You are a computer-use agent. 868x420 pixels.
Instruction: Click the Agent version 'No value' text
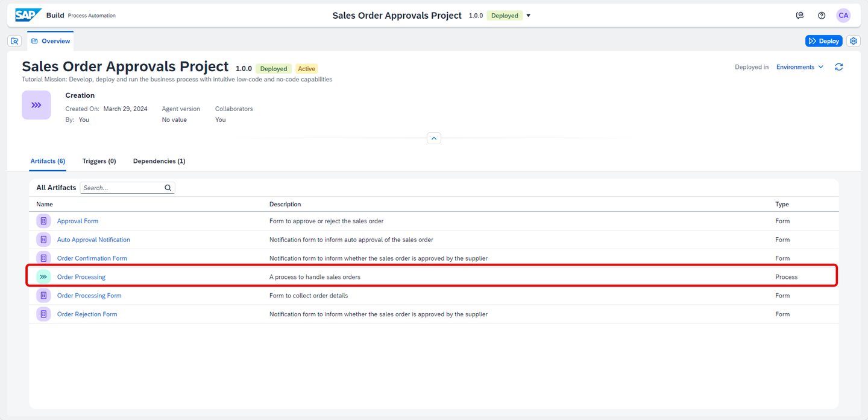[x=174, y=119]
